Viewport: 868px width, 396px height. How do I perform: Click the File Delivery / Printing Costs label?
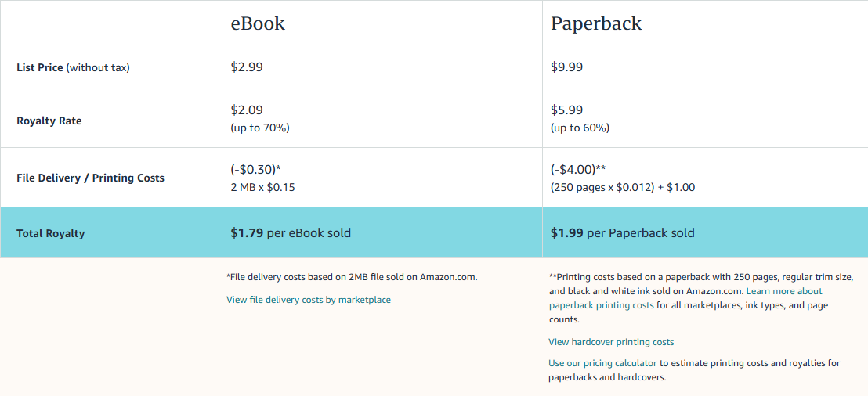(90, 178)
